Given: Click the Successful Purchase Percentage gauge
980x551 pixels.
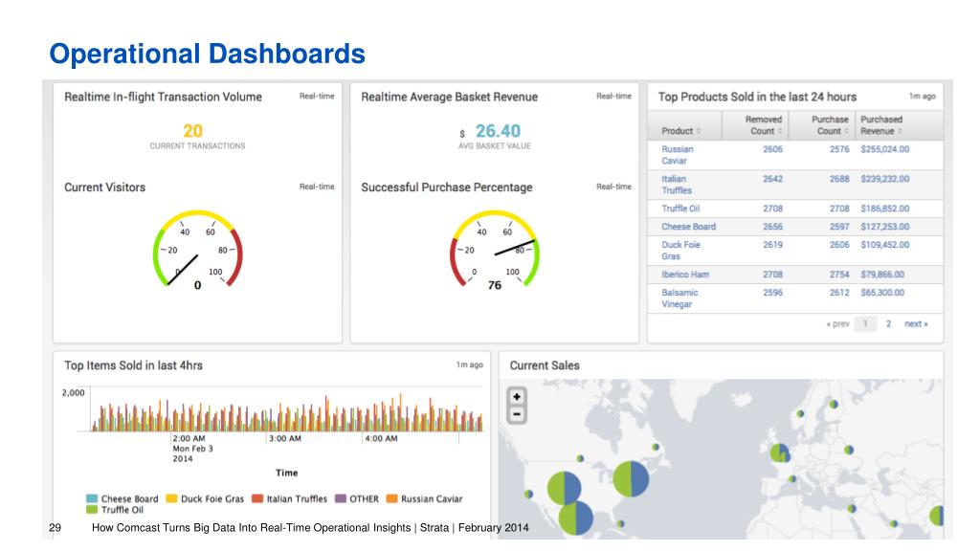Looking at the screenshot, I should pos(495,250).
